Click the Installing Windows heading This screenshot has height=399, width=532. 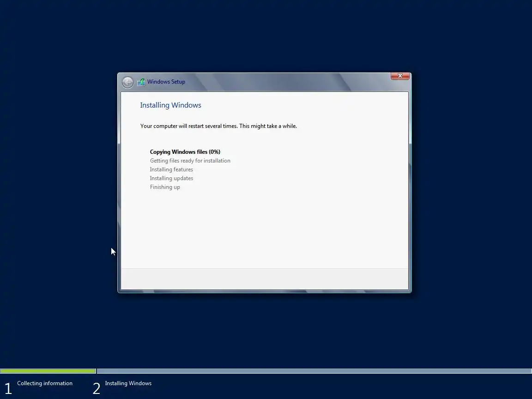click(x=171, y=105)
